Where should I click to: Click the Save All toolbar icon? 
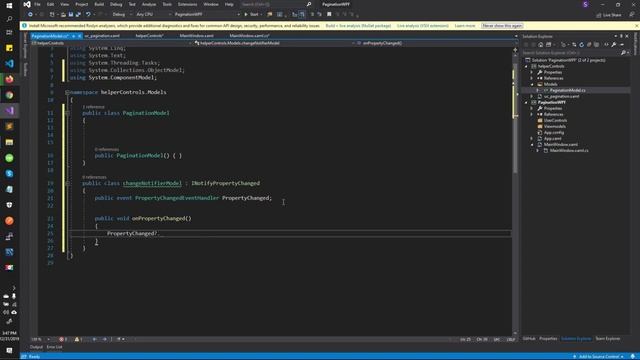click(78, 14)
